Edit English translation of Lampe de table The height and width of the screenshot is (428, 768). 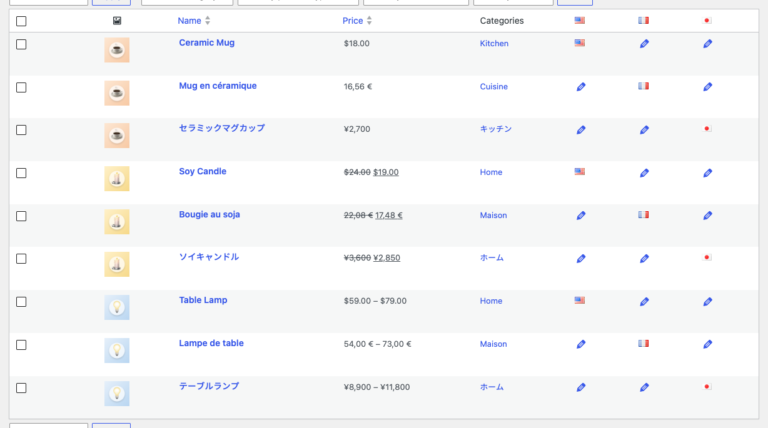(580, 344)
